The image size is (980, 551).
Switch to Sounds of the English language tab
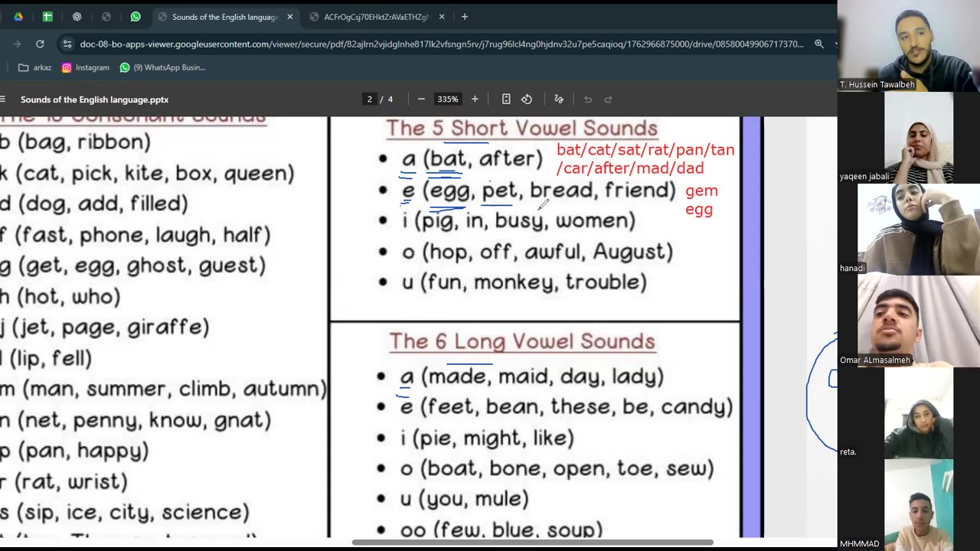pyautogui.click(x=225, y=17)
